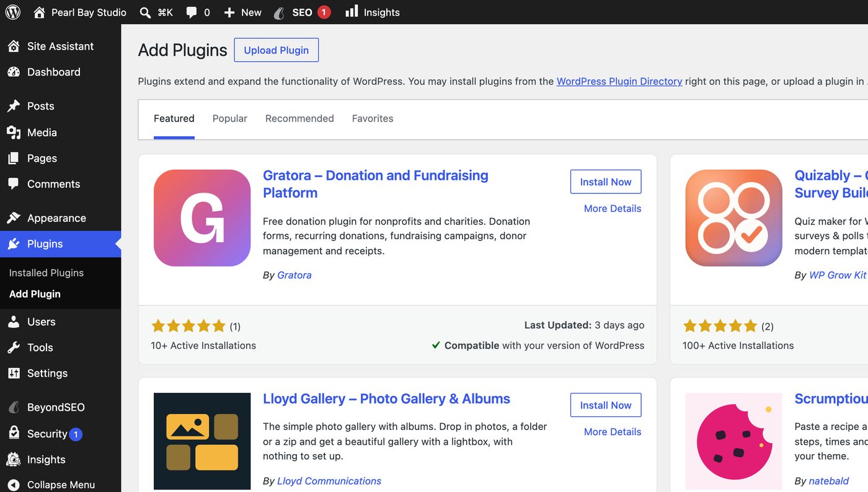Open the search magnifier in admin bar
Viewport: 868px width, 492px height.
(145, 12)
